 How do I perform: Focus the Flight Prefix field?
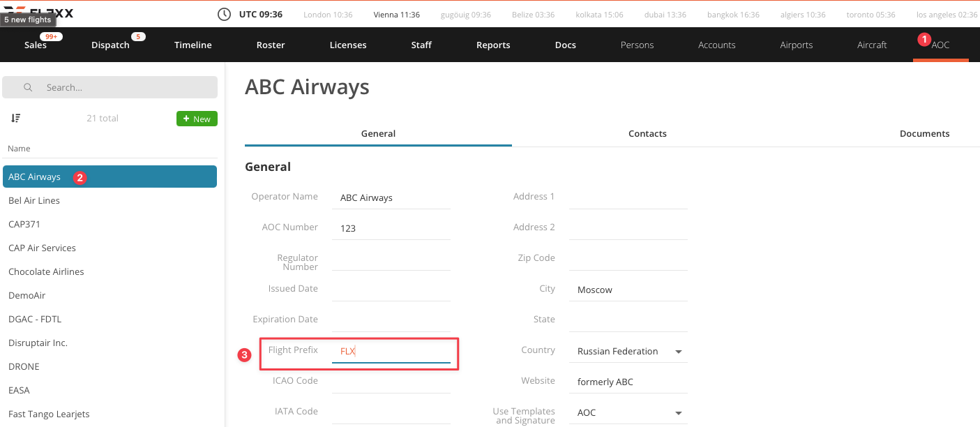pos(391,351)
